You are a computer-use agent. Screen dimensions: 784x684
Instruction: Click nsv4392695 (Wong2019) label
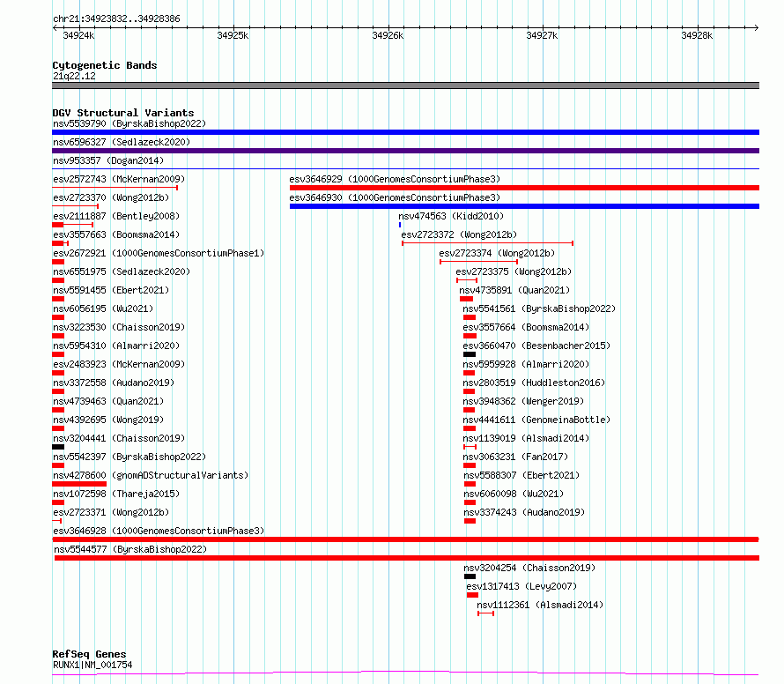pyautogui.click(x=108, y=420)
